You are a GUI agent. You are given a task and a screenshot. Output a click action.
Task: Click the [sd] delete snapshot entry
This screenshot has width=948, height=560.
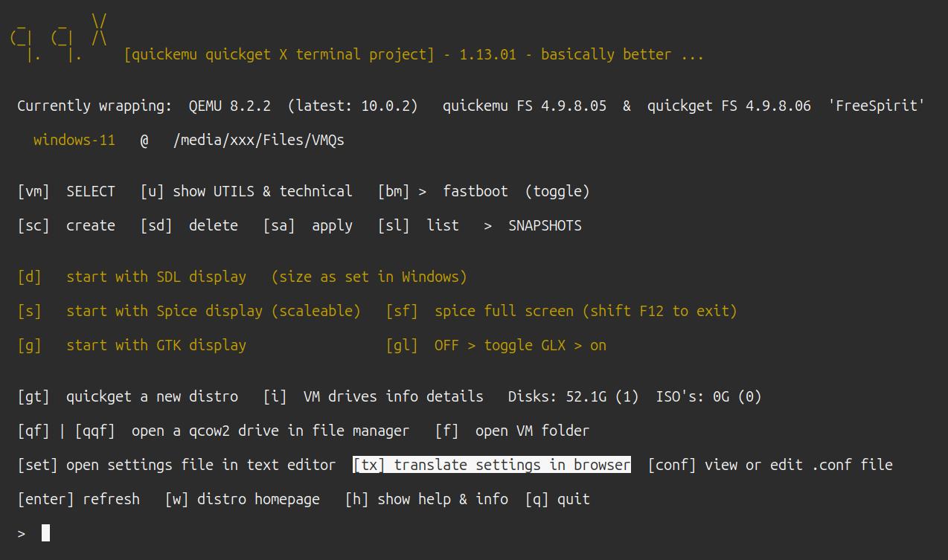189,226
